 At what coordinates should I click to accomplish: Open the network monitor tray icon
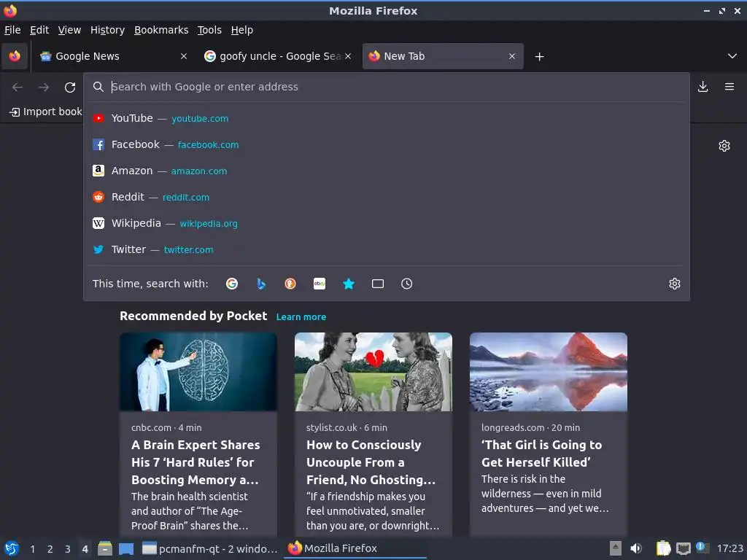684,548
